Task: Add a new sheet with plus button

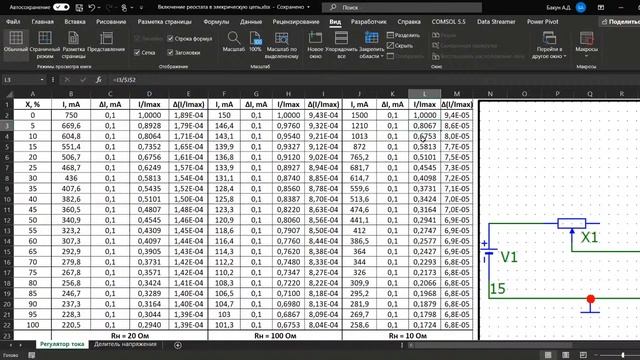Action: click(x=178, y=345)
